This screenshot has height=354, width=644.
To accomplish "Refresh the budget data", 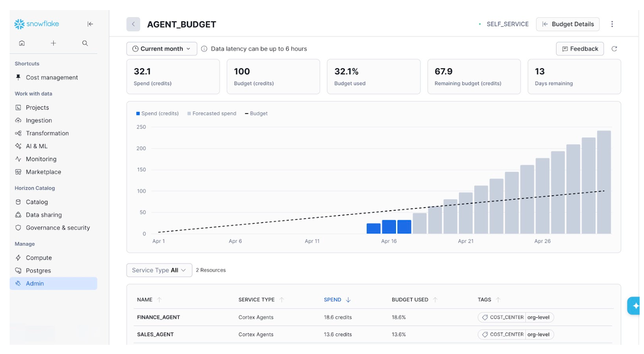I will click(x=614, y=49).
